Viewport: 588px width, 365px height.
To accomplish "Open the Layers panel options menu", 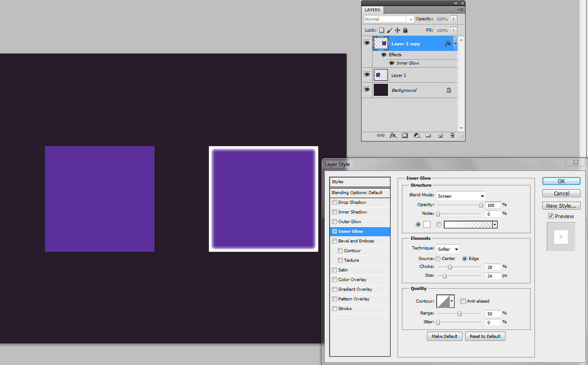I will [460, 9].
